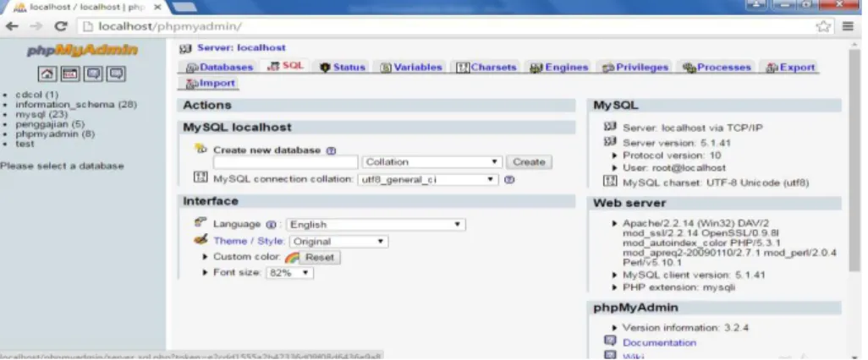Click the vertical scrollbar of the page

tap(854, 161)
